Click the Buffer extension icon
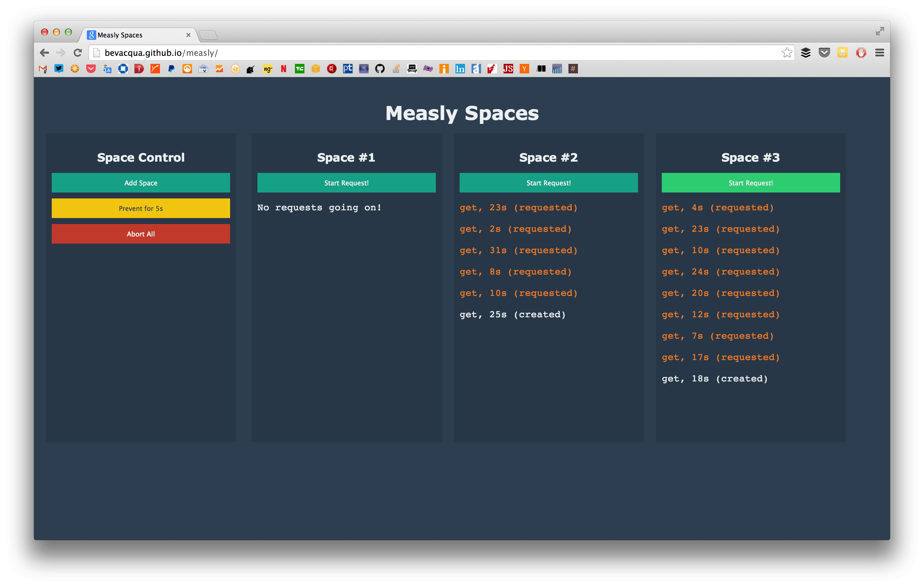Image resolution: width=924 pixels, height=587 pixels. tap(806, 53)
